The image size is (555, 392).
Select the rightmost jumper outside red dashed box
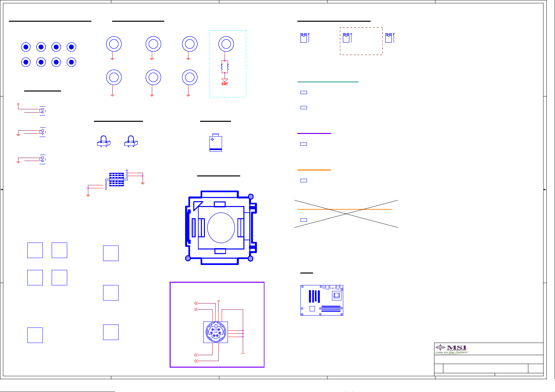click(390, 38)
